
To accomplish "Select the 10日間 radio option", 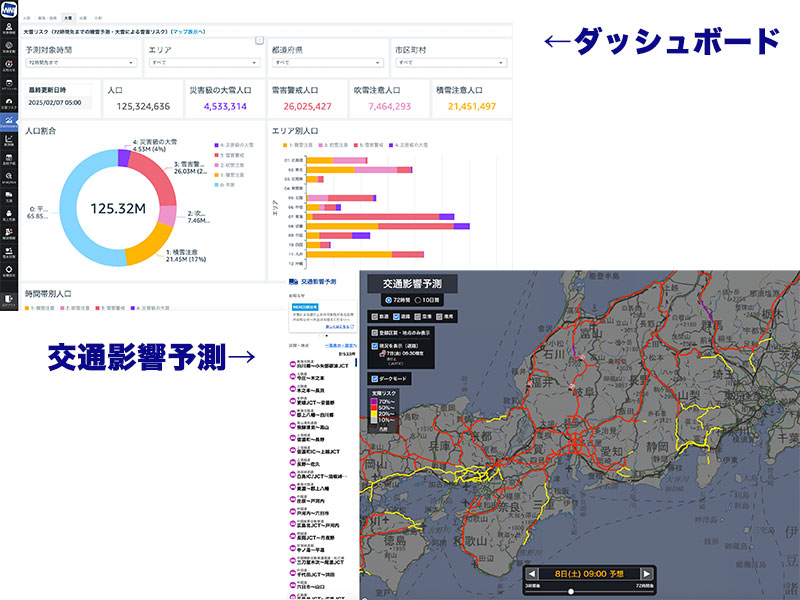I will pyautogui.click(x=419, y=299).
